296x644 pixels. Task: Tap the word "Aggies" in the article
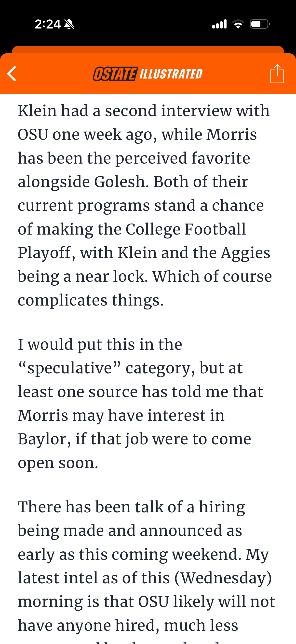[245, 253]
